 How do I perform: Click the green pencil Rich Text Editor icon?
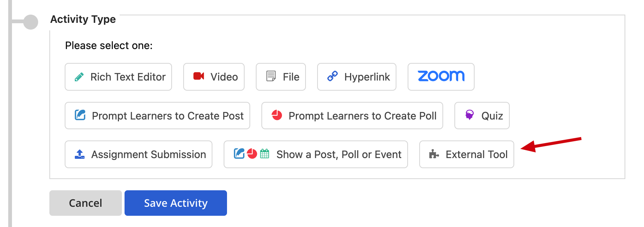point(79,77)
